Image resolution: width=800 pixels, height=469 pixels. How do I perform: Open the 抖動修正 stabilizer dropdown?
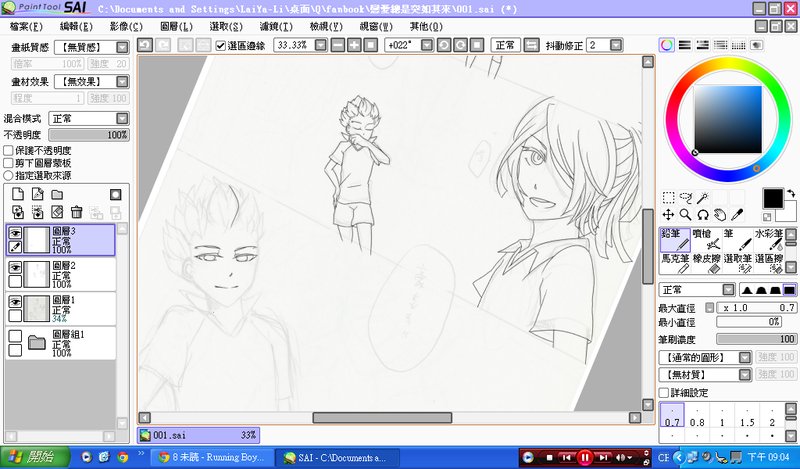pos(616,45)
